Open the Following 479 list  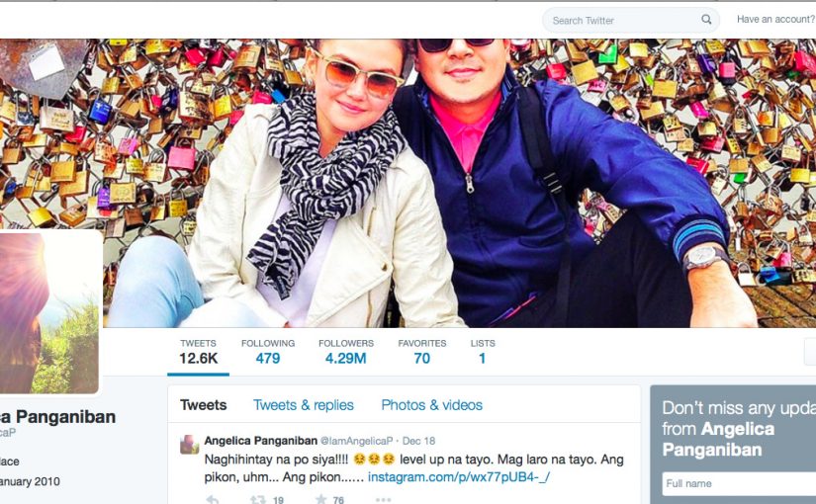tap(268, 352)
